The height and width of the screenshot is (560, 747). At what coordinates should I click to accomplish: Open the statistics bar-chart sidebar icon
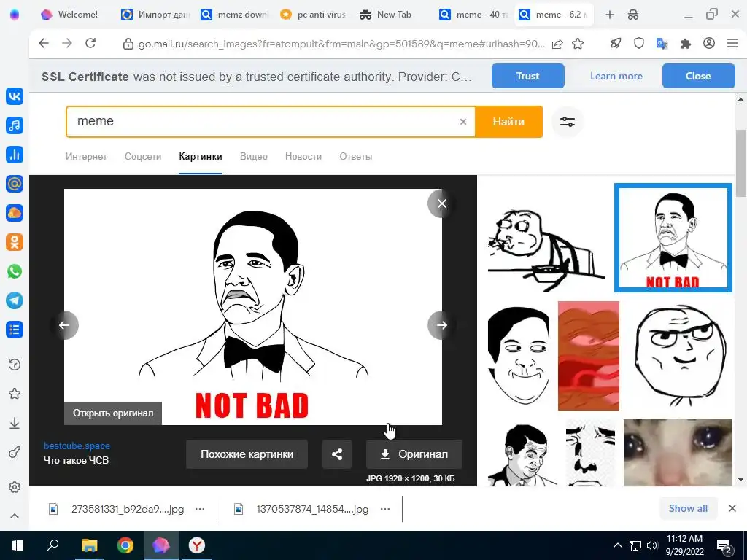pyautogui.click(x=15, y=155)
